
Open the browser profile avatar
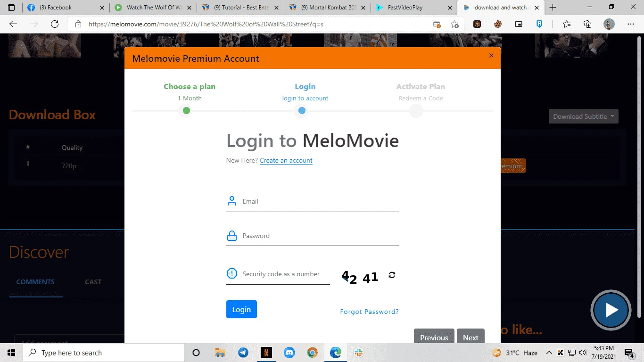pos(609,24)
